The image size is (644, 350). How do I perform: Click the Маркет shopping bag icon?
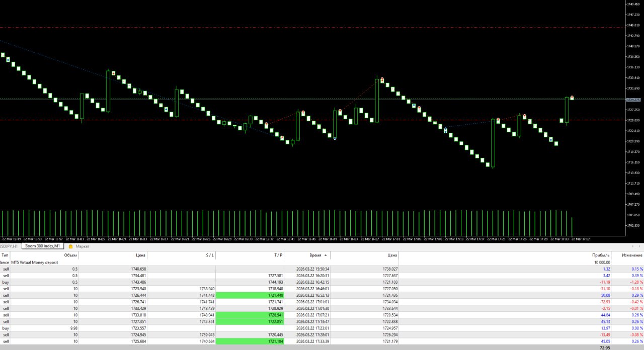[x=71, y=246]
